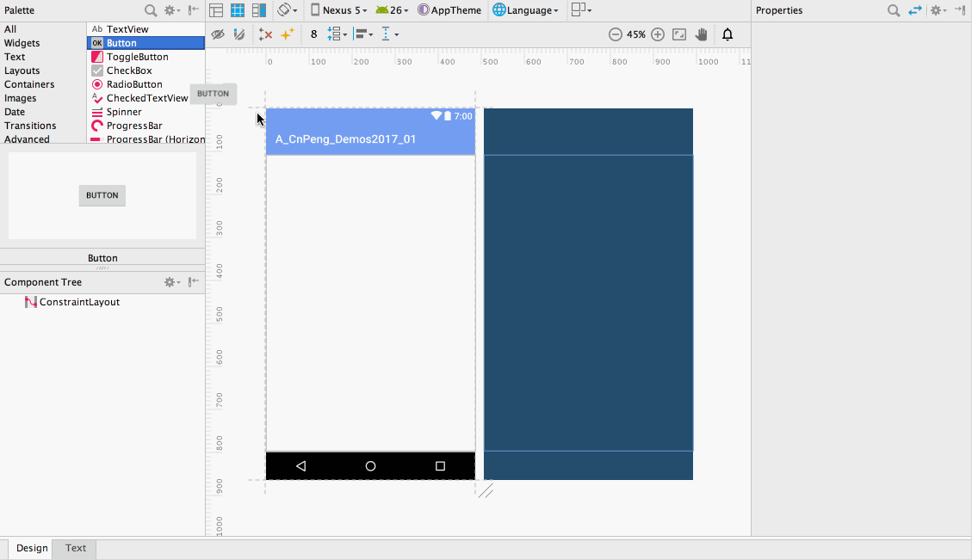Viewport: 972px width, 560px height.
Task: Switch to the Design tab
Action: point(32,548)
